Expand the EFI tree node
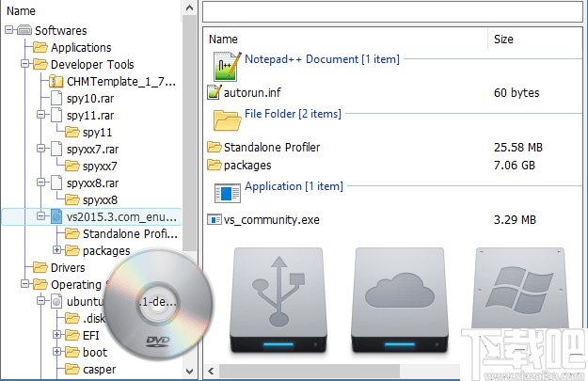The image size is (588, 381). [56, 335]
